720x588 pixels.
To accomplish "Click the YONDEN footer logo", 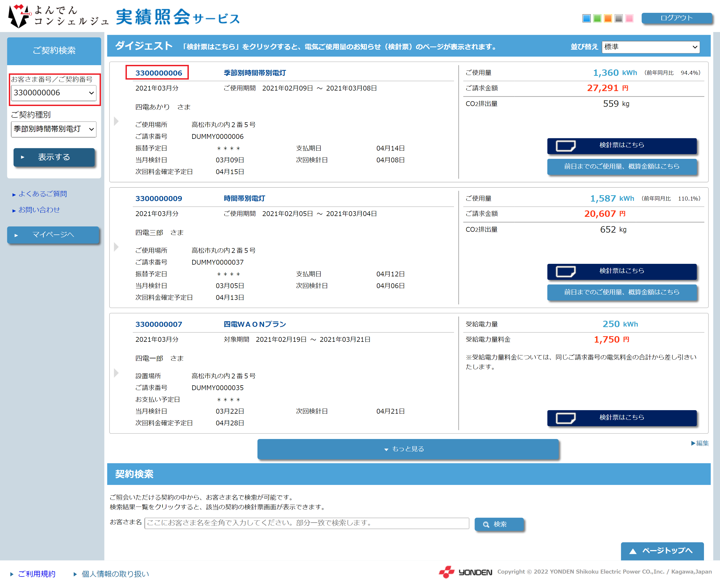I will click(x=465, y=572).
